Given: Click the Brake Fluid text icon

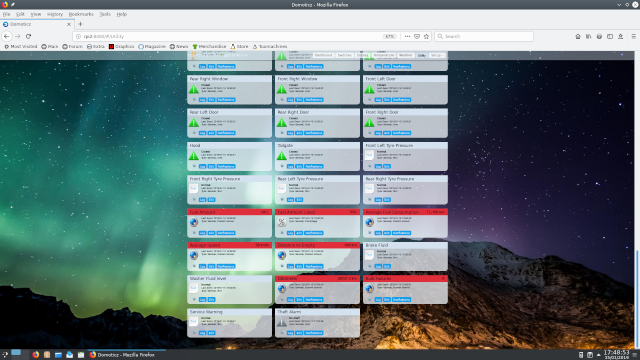Looking at the screenshot, I should pos(369,255).
